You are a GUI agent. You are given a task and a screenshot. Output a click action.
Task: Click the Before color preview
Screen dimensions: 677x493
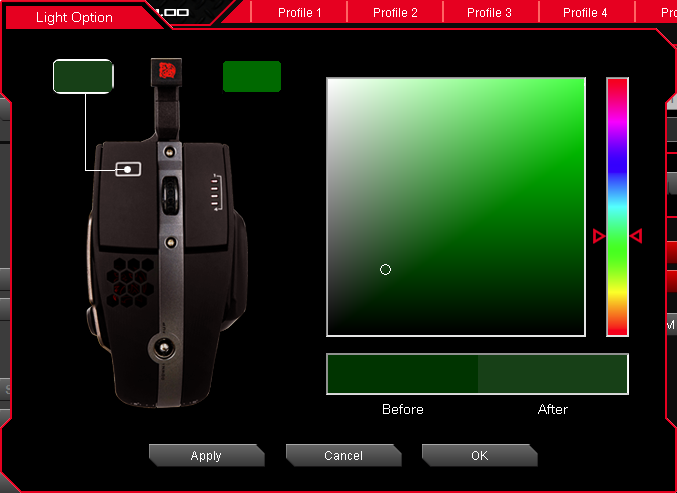pos(402,374)
